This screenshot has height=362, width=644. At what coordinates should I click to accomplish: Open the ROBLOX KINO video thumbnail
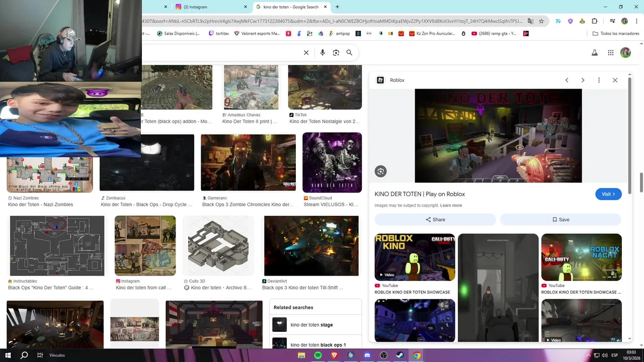415,257
